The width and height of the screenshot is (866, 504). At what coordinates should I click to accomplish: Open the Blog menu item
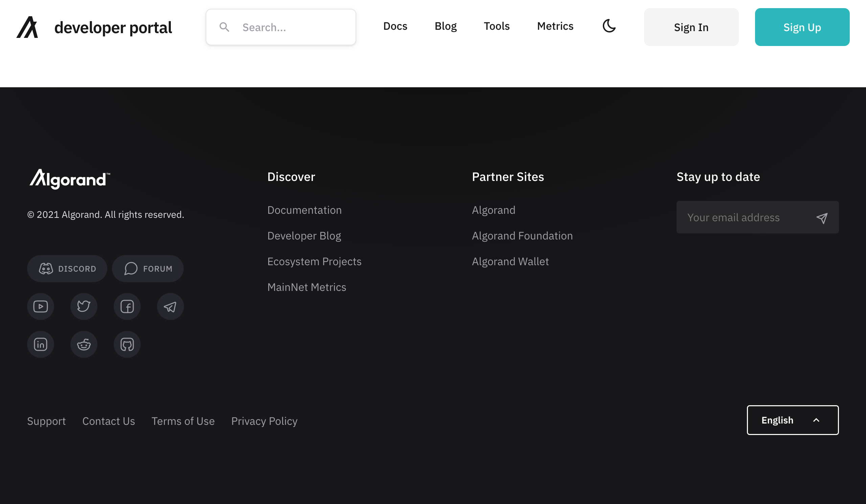pos(446,26)
